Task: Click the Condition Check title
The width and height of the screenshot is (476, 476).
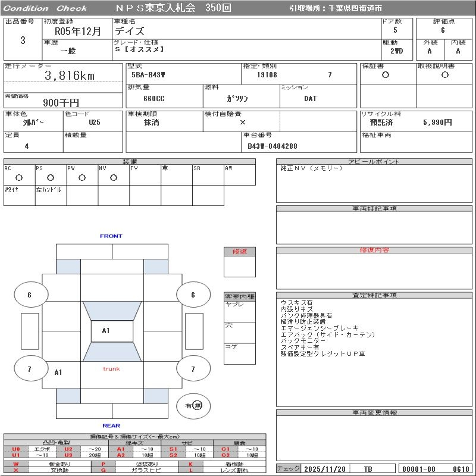Action: pos(45,8)
